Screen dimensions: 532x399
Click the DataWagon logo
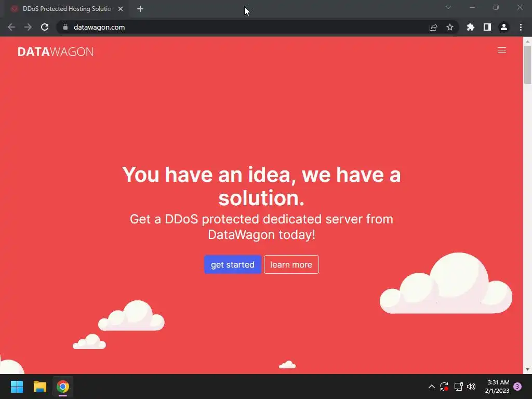(56, 51)
